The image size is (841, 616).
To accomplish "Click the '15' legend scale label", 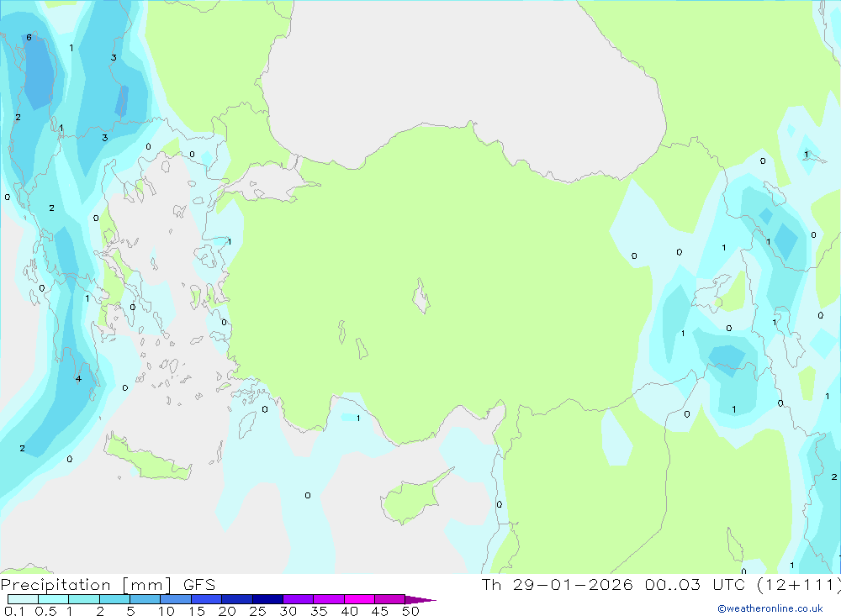I will pyautogui.click(x=197, y=611).
